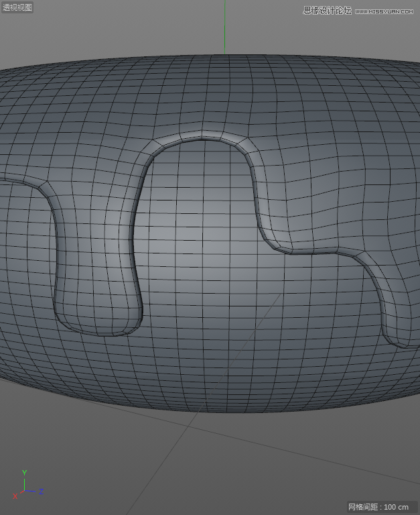Viewport: 420px width, 515px height.
Task: Click the blue Z axis label of the gizmo
Action: pos(41,492)
